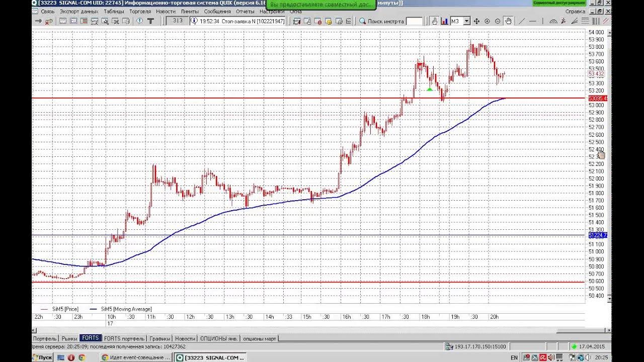
Task: Switch to the Рынки tab
Action: click(x=69, y=338)
